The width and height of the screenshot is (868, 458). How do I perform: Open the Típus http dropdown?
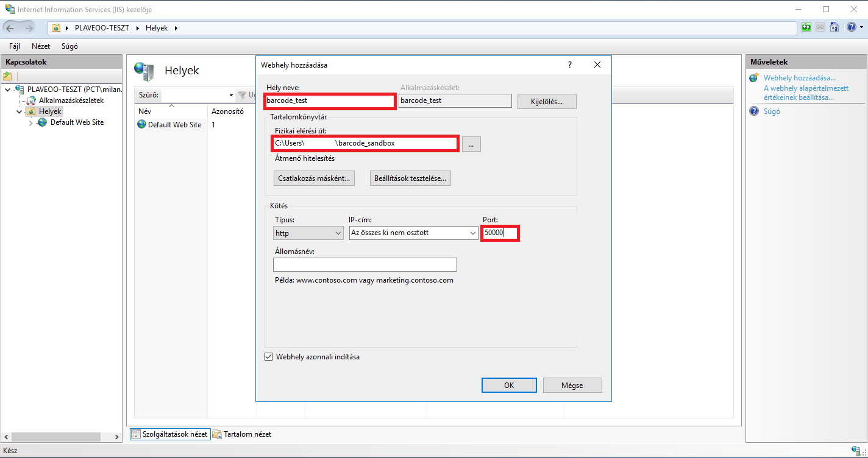(x=309, y=233)
